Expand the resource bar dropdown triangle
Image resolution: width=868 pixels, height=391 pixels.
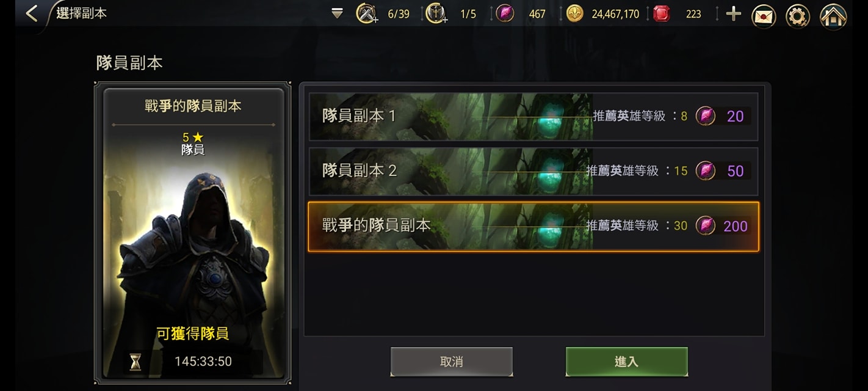coord(337,13)
